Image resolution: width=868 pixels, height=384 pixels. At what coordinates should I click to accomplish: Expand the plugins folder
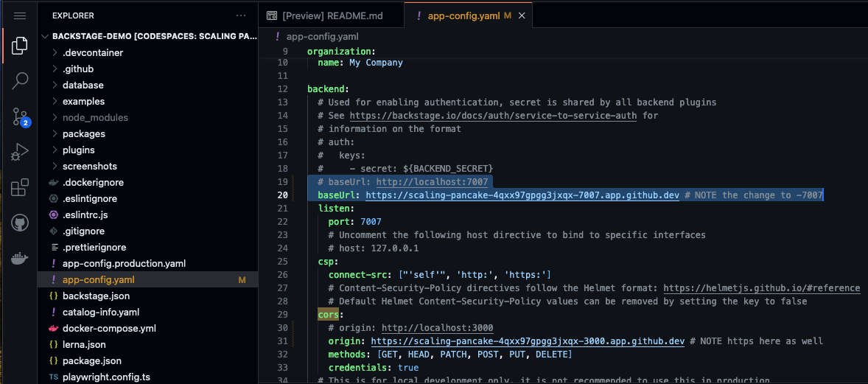[x=148, y=150]
